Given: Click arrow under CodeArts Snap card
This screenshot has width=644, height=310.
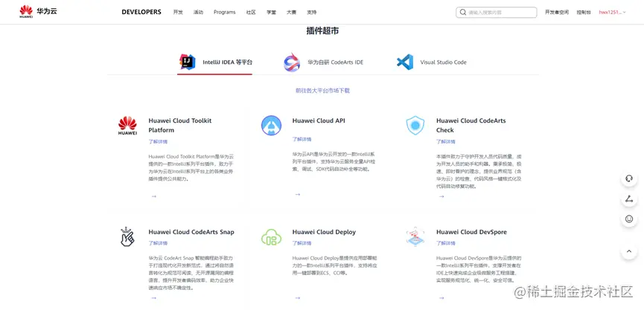Looking at the screenshot, I should tap(153, 298).
